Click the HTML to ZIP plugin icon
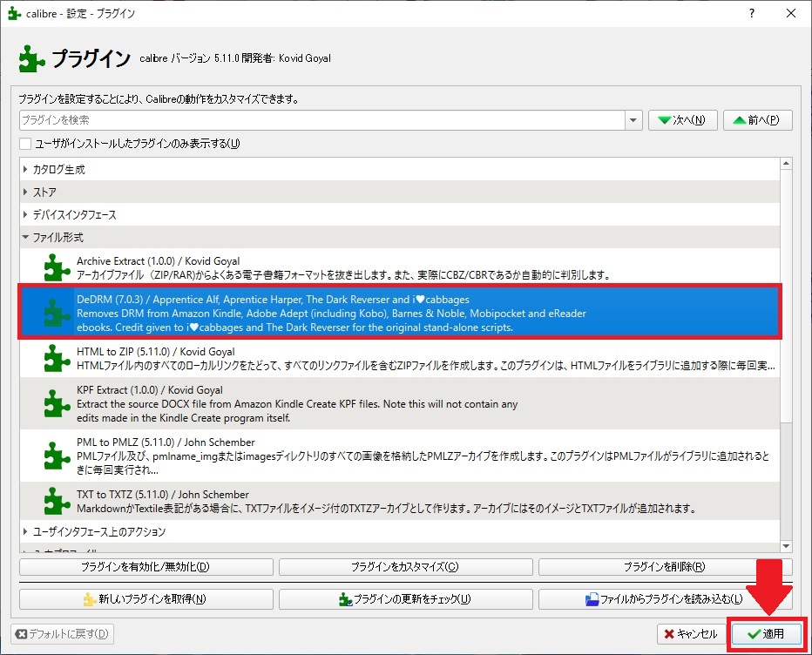The width and height of the screenshot is (812, 655). [x=57, y=358]
